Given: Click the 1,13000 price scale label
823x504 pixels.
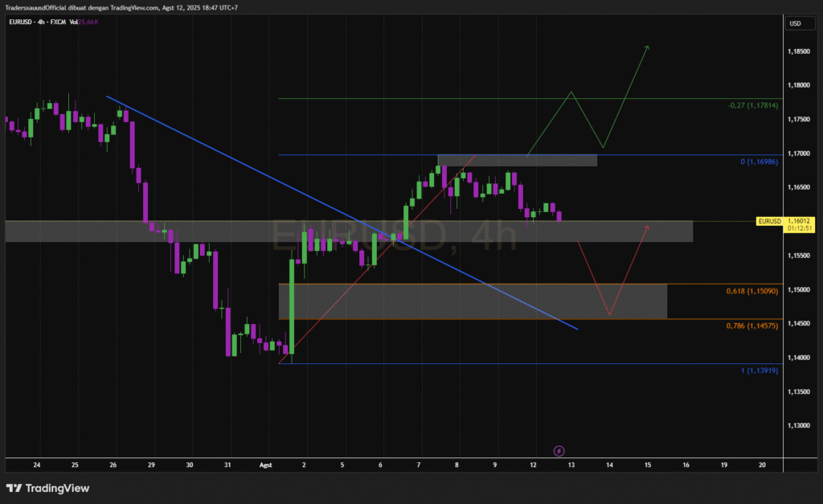Looking at the screenshot, I should click(799, 425).
